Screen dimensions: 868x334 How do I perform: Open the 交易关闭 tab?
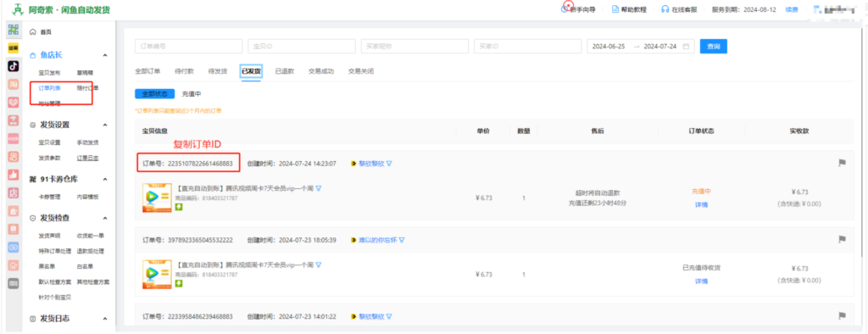click(361, 71)
